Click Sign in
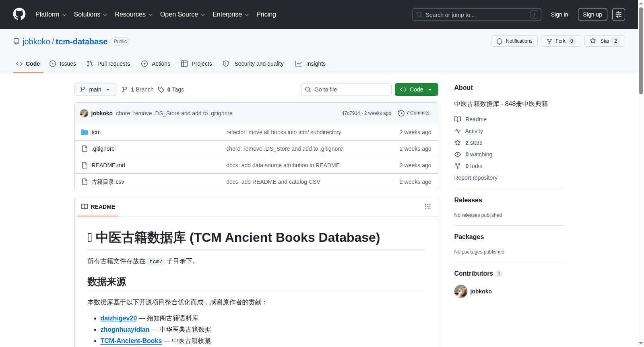This screenshot has height=347, width=644. click(x=559, y=15)
